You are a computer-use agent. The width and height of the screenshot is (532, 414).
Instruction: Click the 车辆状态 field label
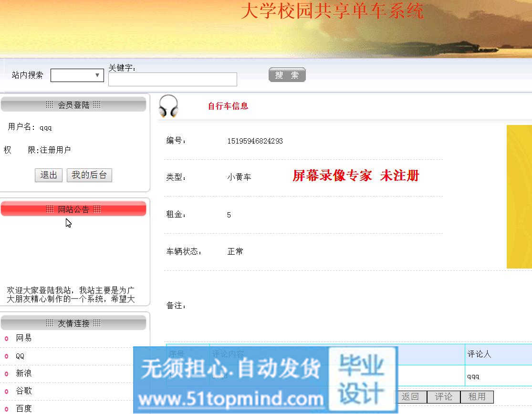pyautogui.click(x=184, y=251)
